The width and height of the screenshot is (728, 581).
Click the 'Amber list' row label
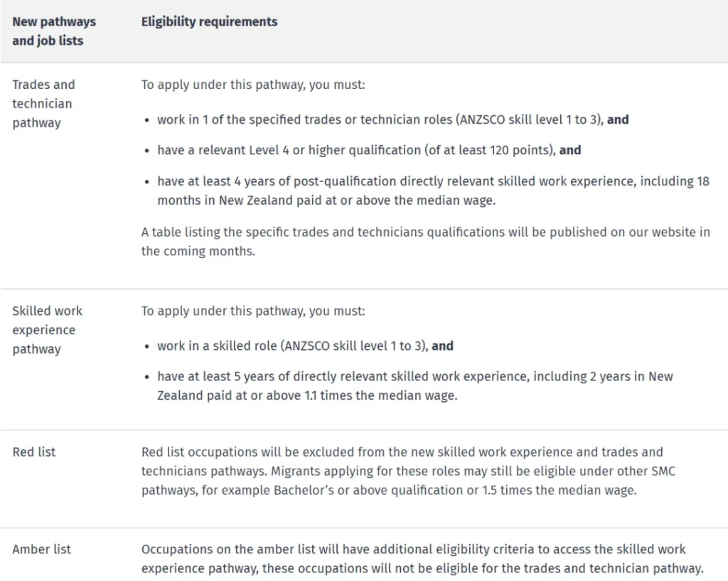click(42, 549)
